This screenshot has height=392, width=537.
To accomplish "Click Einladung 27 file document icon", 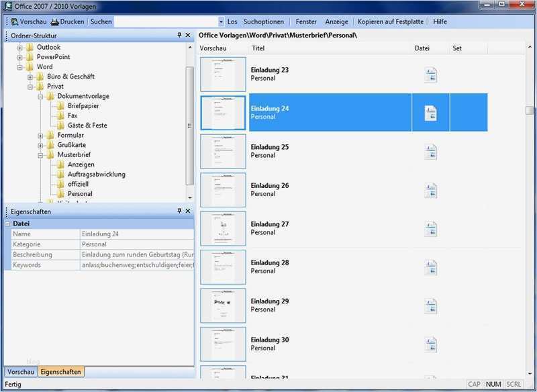I will (x=430, y=229).
